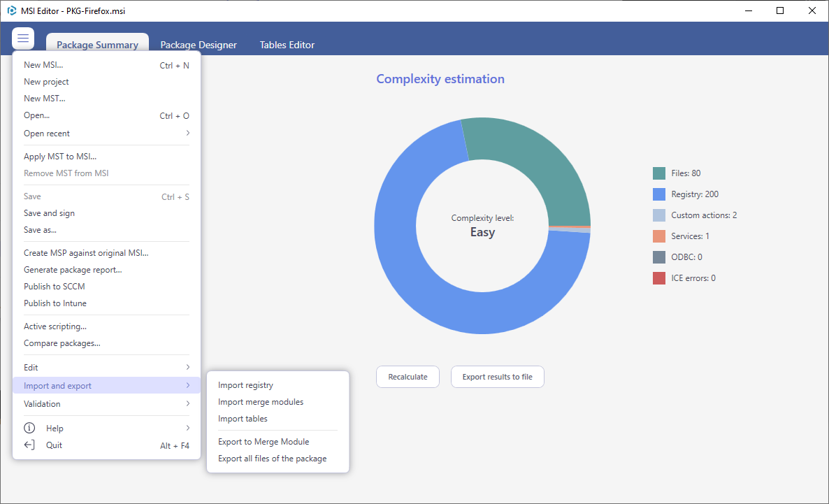Switch to the Package Summary tab
Viewport: 829px width, 504px height.
pos(97,45)
